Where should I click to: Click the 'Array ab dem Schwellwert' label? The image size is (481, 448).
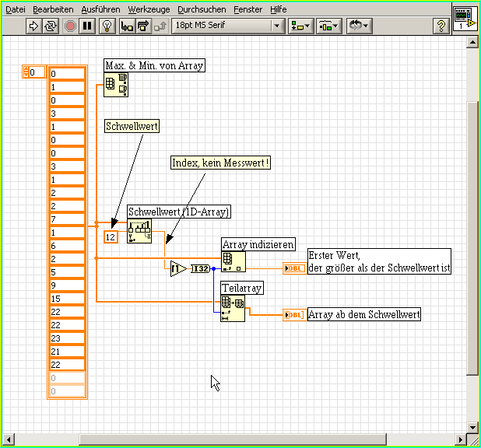[x=364, y=315]
